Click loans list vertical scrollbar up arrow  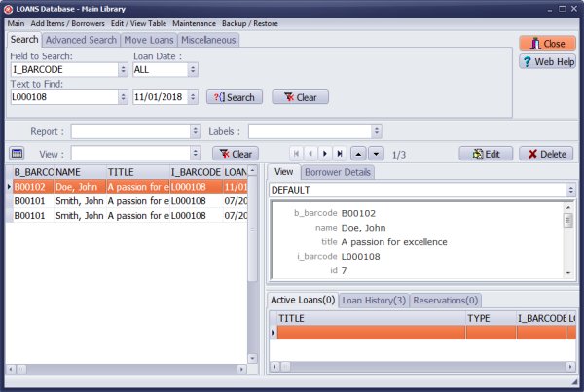coord(252,170)
